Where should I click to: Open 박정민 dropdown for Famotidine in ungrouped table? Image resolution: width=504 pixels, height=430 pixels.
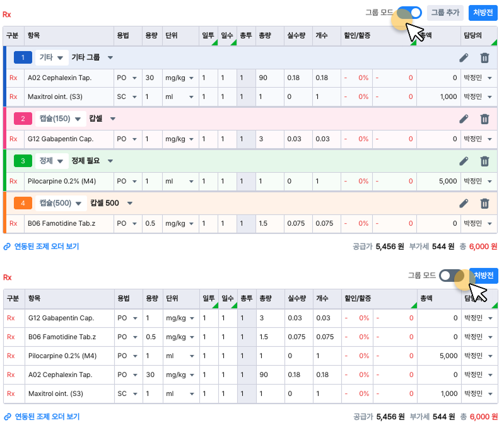click(479, 337)
